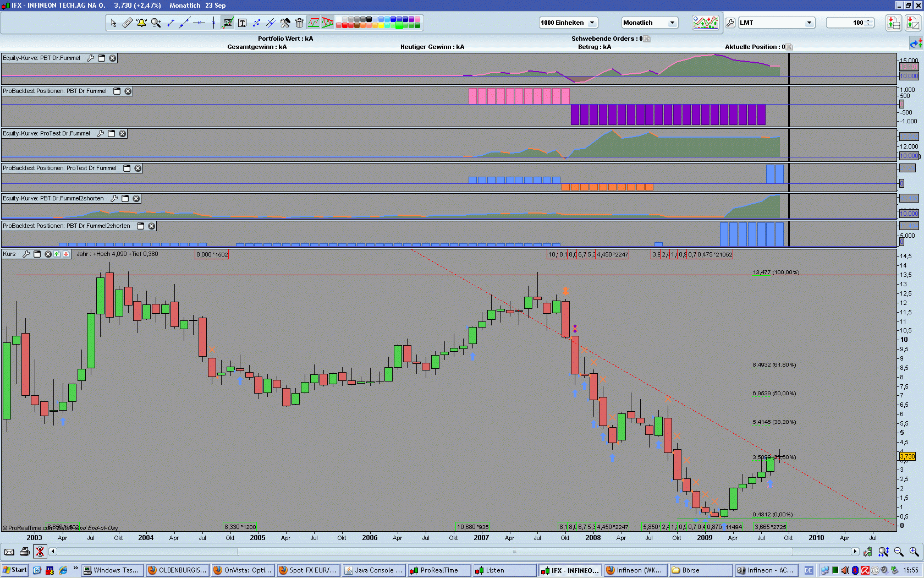The image size is (924, 578).
Task: Increase order quantity with the stepper
Action: (x=869, y=20)
